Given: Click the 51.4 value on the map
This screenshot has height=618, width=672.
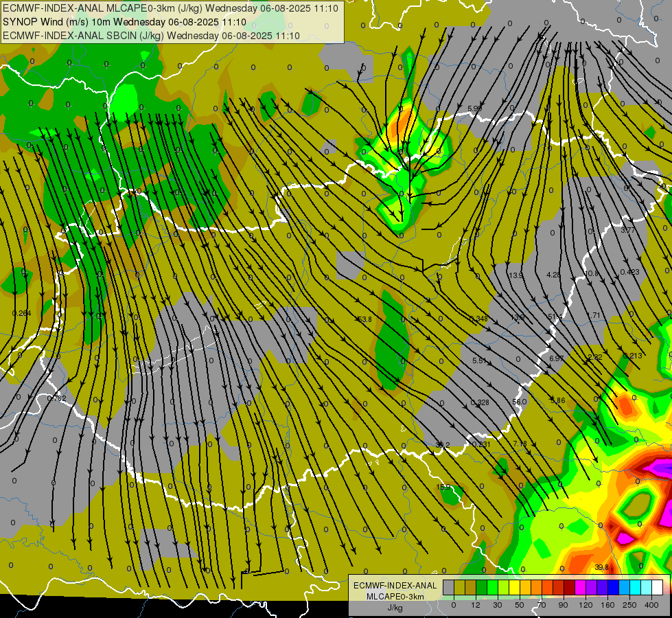Looking at the screenshot, I should tap(555, 317).
